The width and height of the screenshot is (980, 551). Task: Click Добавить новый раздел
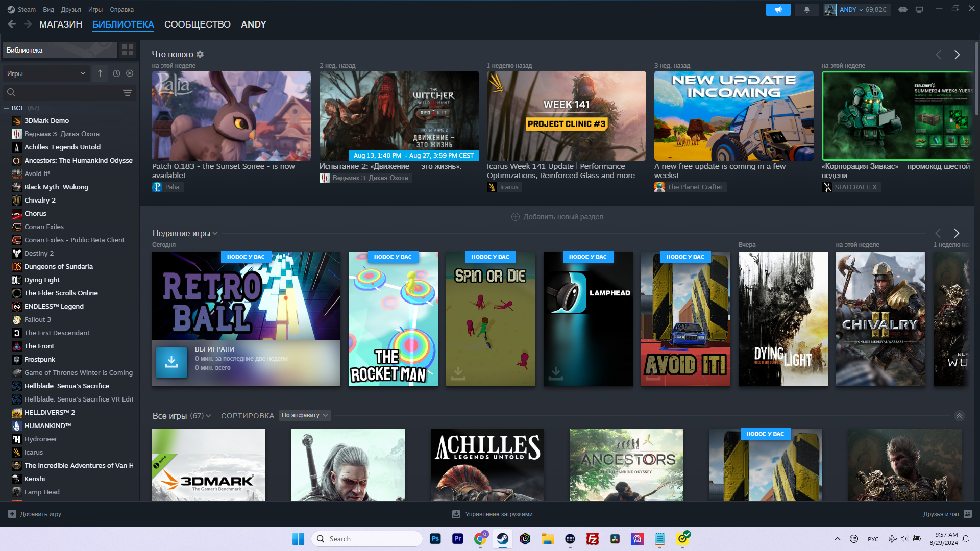[x=557, y=217]
